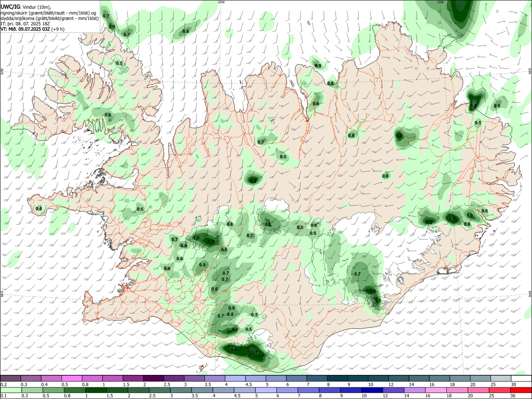Viewport: 532px width, 399px height.
Task: Click the navy blue 10 swatch in bottom legend row
Action: 372,390
